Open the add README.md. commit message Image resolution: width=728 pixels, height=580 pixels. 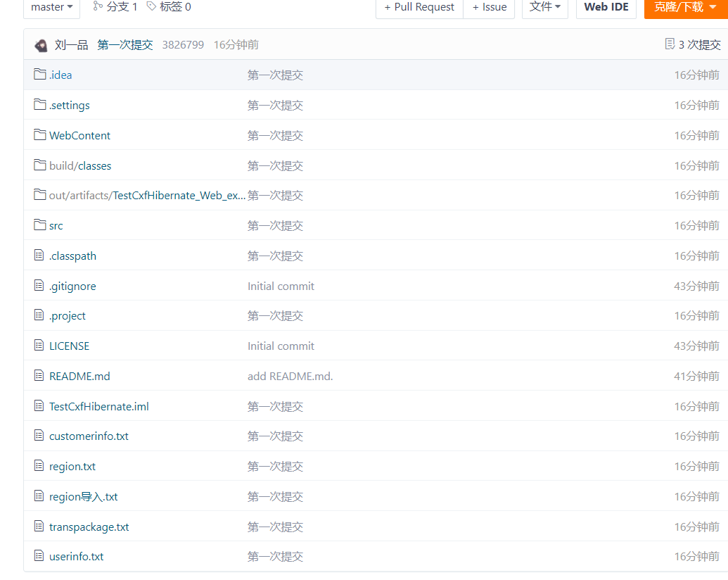click(x=290, y=376)
